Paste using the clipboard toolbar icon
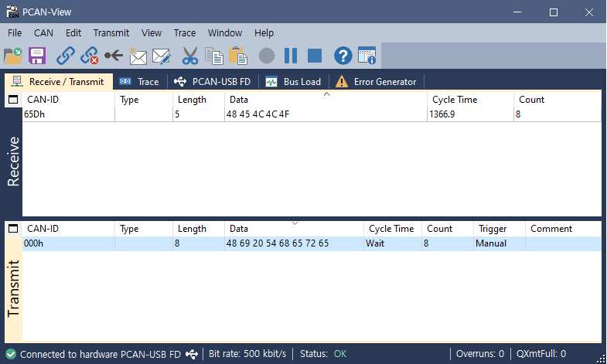This screenshot has height=364, width=607. pos(238,56)
